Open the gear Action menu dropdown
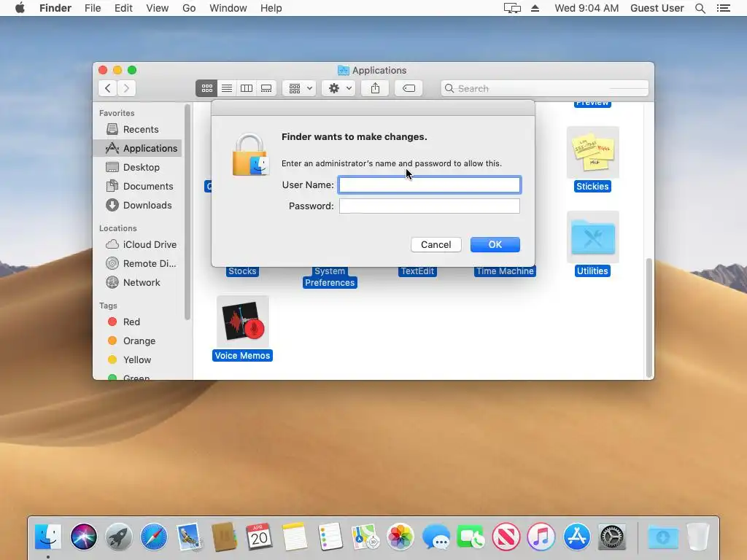 coord(338,88)
